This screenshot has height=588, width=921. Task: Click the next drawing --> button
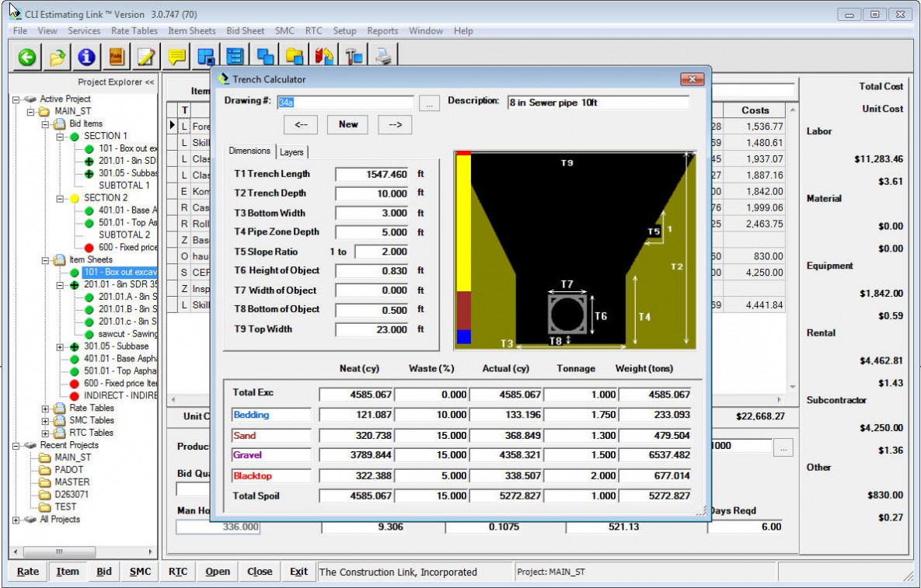pyautogui.click(x=395, y=124)
